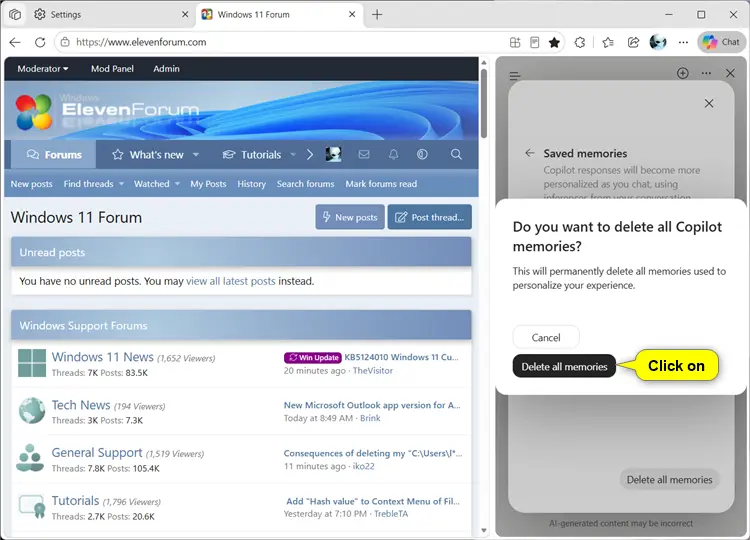Open the tab actions menu icon
This screenshot has height=540, width=750.
[15, 14]
